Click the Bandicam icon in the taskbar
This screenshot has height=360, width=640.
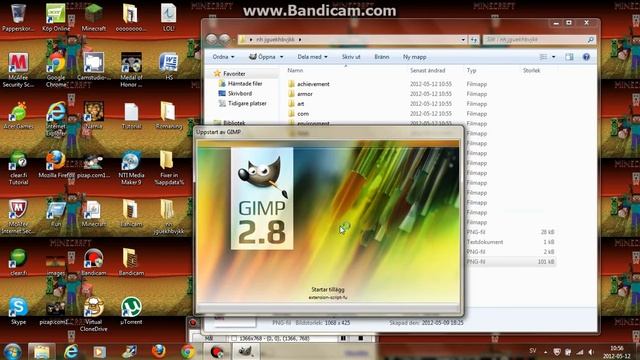(217, 351)
